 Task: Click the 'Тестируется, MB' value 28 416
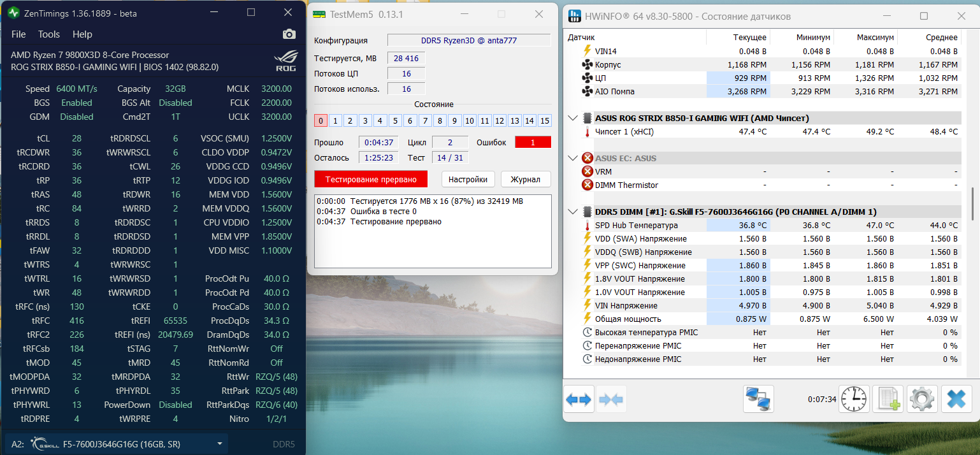406,58
